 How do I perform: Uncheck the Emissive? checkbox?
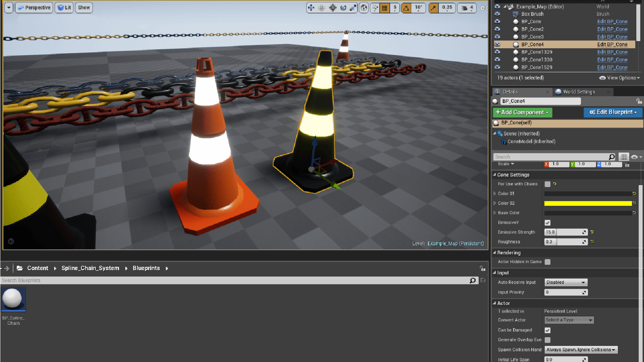[547, 222]
